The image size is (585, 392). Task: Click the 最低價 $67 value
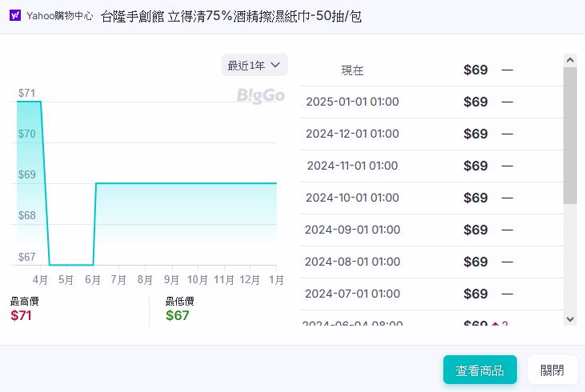click(177, 315)
